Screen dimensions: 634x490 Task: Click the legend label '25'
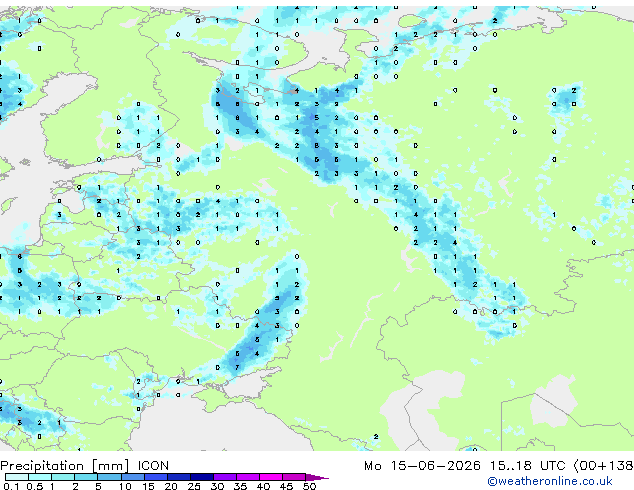[x=194, y=486]
